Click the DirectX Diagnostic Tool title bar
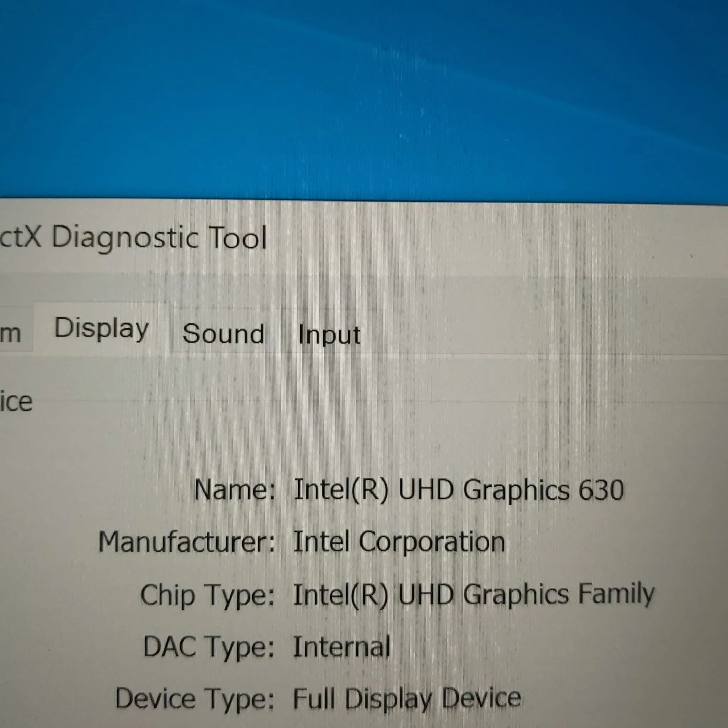Viewport: 728px width, 728px height. click(364, 237)
